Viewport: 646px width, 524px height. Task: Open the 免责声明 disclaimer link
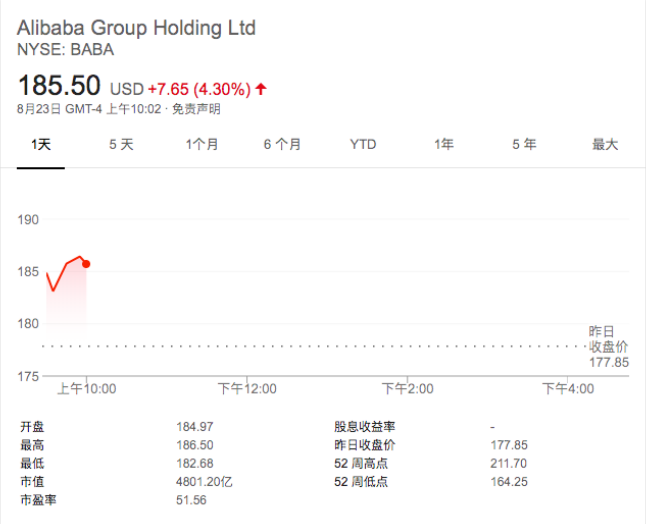click(196, 109)
